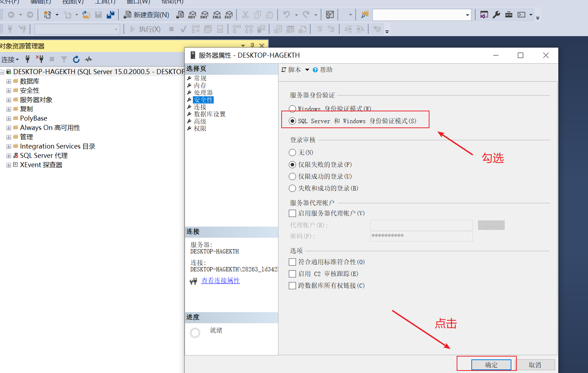Expand the SQL Server 代理 node
This screenshot has width=588, height=373.
[x=8, y=155]
